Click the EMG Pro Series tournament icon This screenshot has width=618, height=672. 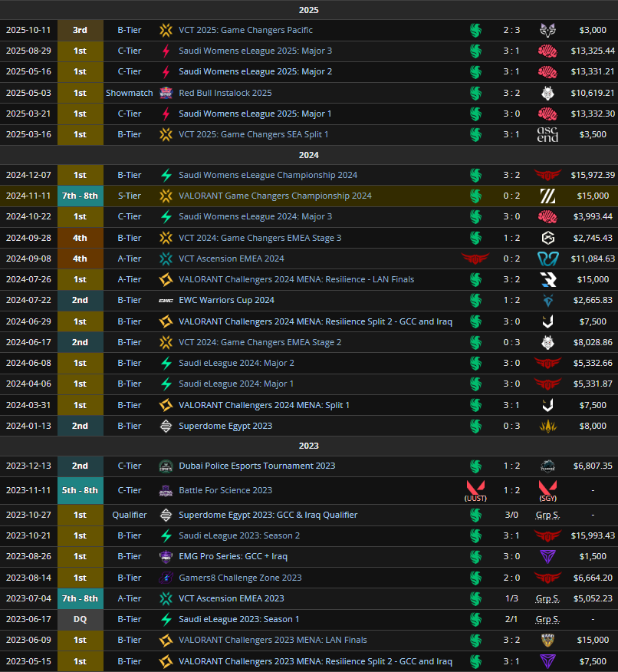pos(166,556)
